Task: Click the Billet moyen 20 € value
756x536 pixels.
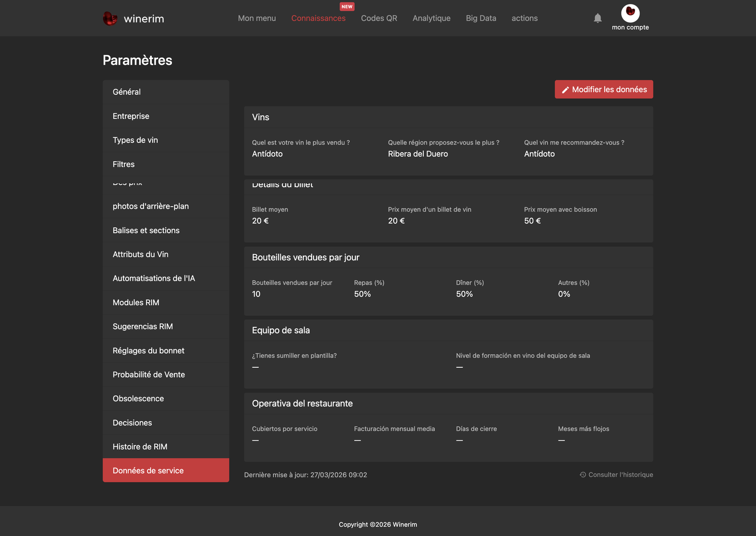Action: 260,221
